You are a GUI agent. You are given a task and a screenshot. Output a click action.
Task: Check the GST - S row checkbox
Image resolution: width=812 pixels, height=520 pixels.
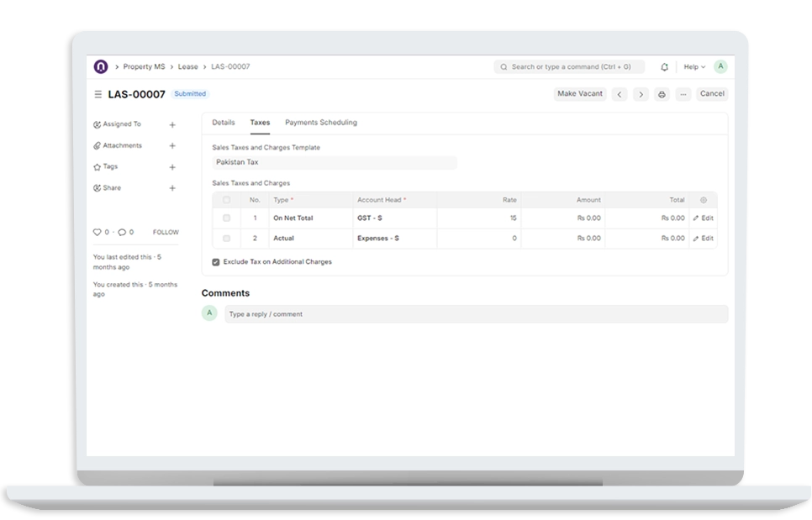tap(226, 218)
